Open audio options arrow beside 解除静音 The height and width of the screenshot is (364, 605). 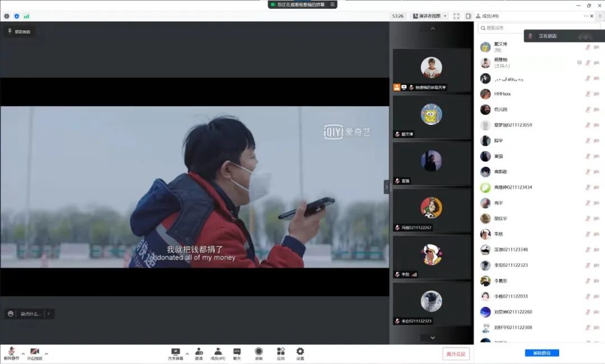23,353
